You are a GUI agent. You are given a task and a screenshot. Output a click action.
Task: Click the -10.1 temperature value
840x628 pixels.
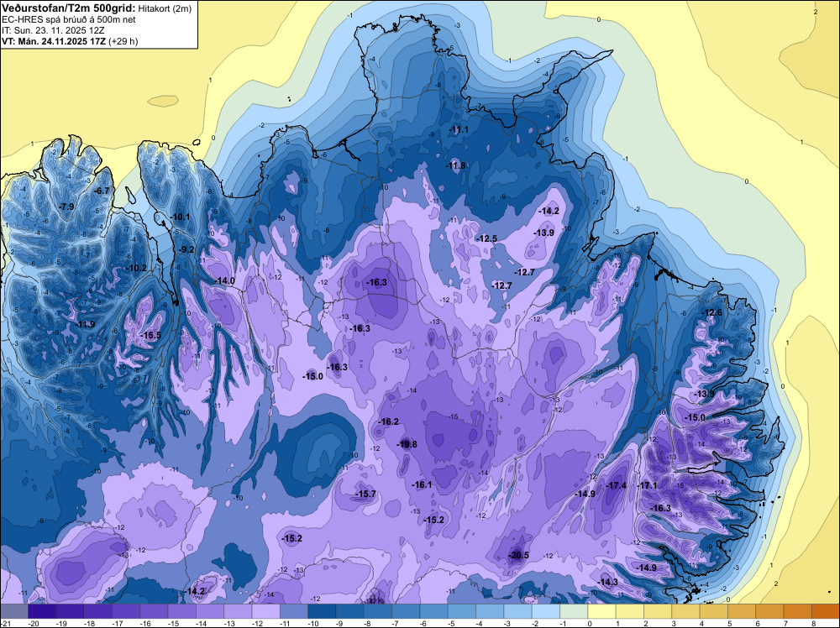[x=181, y=217]
